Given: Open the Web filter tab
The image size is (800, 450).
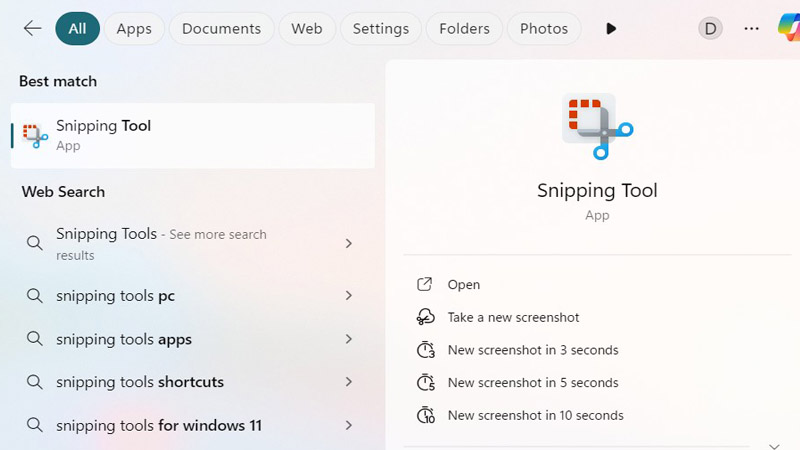Looking at the screenshot, I should pyautogui.click(x=306, y=29).
